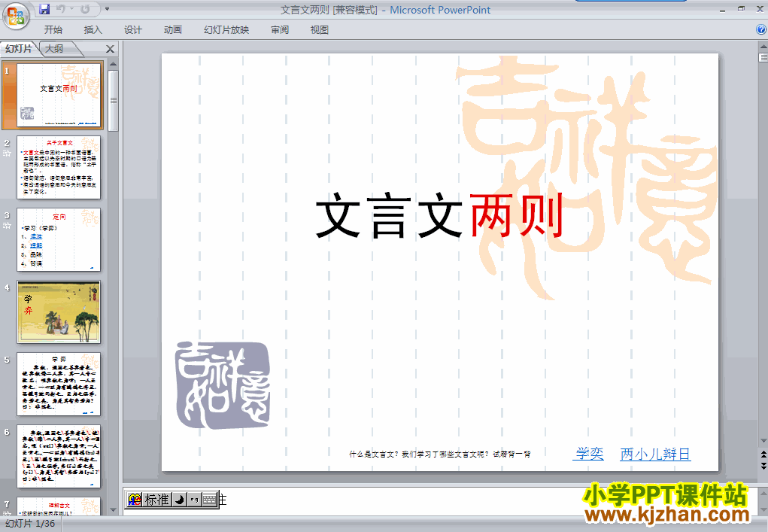Click the input method switch icon
Image resolution: width=768 pixels, height=532 pixels.
click(x=134, y=500)
